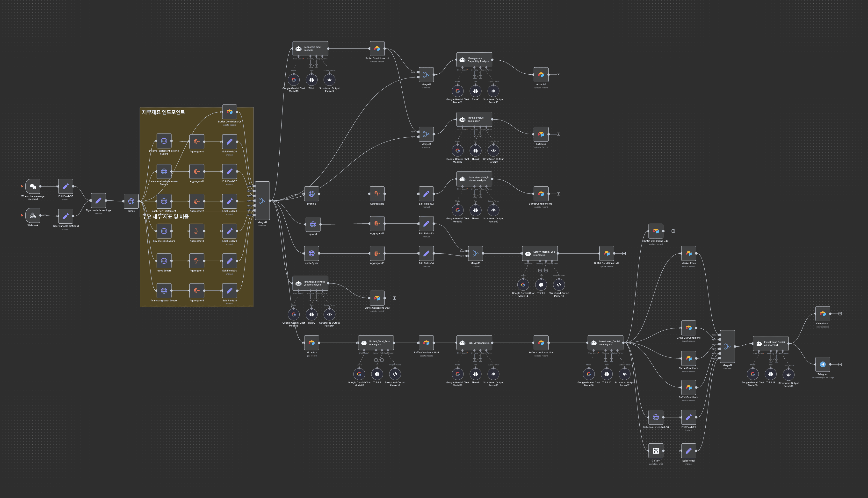The height and width of the screenshot is (498, 868).
Task: Click the plus connector after Airtable1
Action: [x=558, y=75]
